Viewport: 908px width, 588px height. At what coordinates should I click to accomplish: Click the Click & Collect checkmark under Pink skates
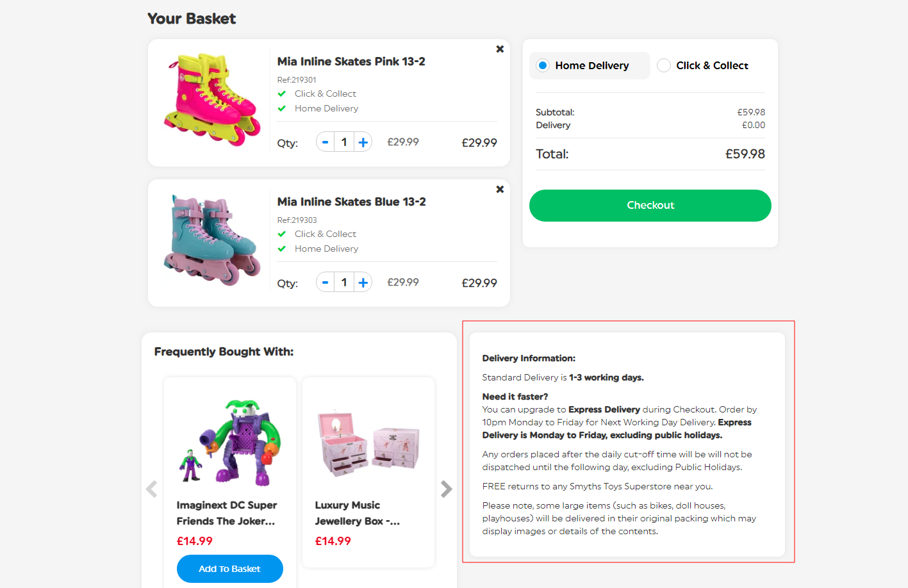282,94
